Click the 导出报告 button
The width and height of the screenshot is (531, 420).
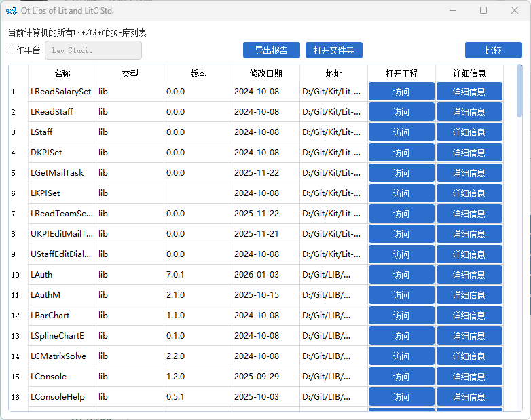coord(271,50)
